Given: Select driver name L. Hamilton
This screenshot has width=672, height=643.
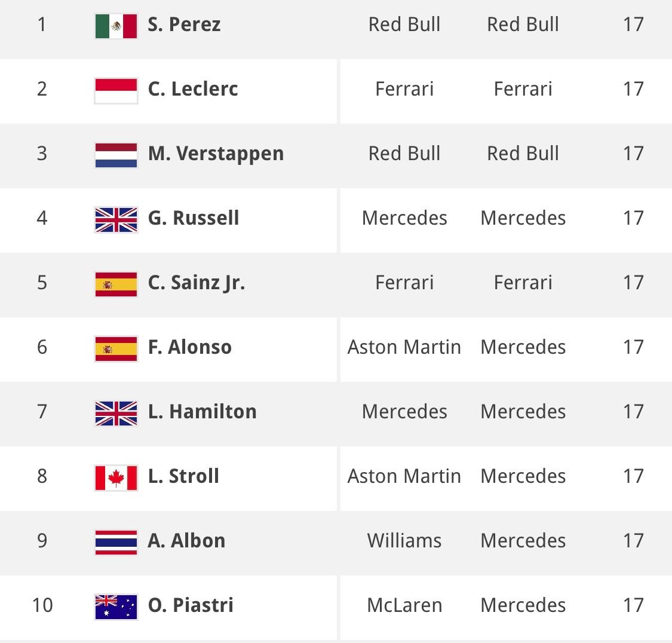Looking at the screenshot, I should 202,412.
